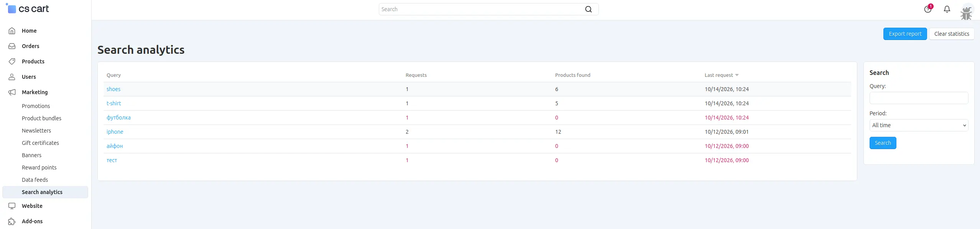Click the Export report button
The height and width of the screenshot is (229, 980).
click(905, 34)
